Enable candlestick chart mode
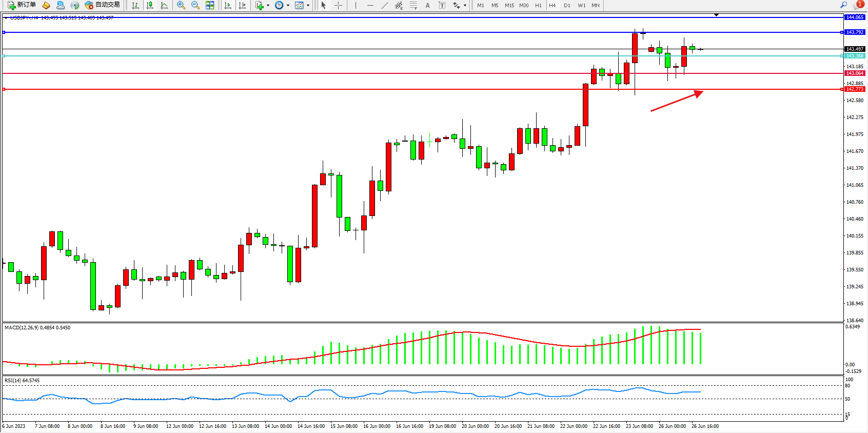 click(150, 5)
